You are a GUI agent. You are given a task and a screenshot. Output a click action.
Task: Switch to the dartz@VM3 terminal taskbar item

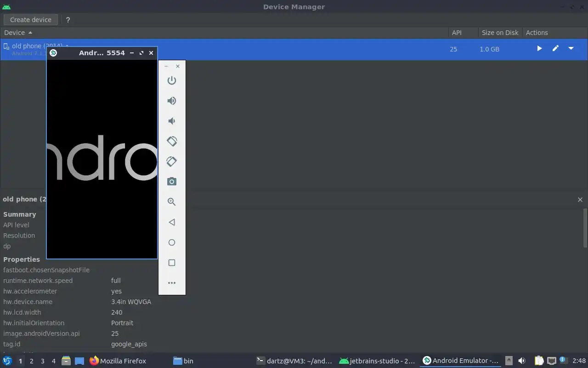click(294, 361)
